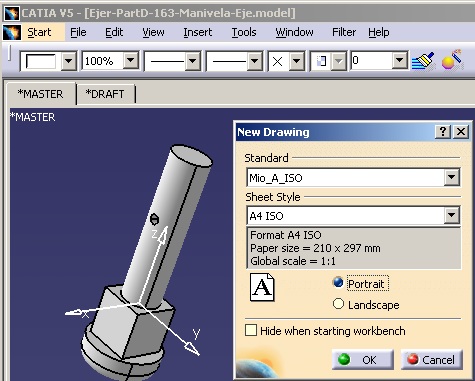The width and height of the screenshot is (475, 381).
Task: Switch to the *DRAFT tab
Action: click(x=105, y=94)
